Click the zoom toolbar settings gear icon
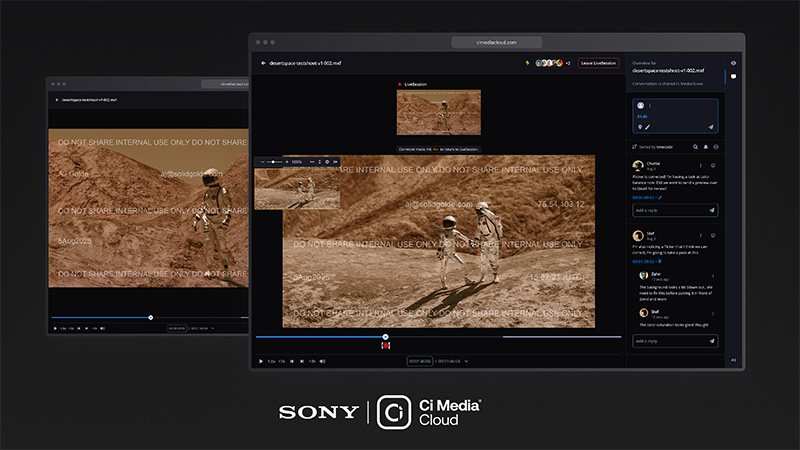Image resolution: width=800 pixels, height=450 pixels. pyautogui.click(x=325, y=161)
